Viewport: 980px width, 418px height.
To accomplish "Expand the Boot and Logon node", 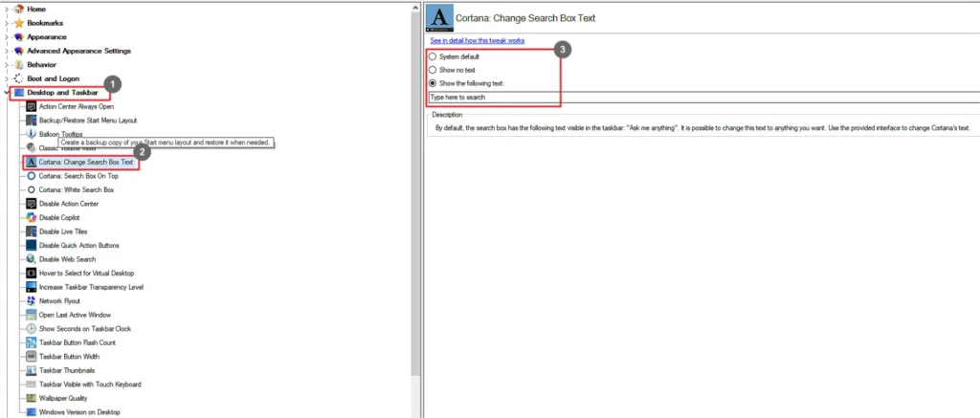I will (x=7, y=78).
